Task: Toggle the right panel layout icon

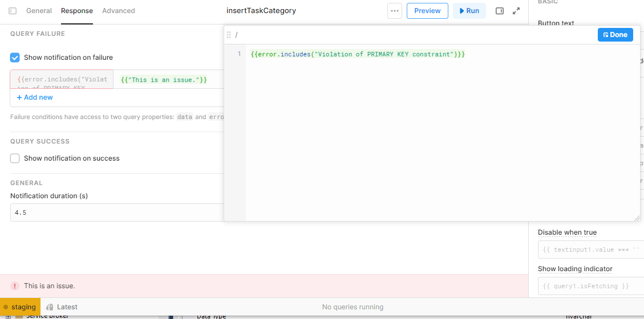Action: point(500,11)
